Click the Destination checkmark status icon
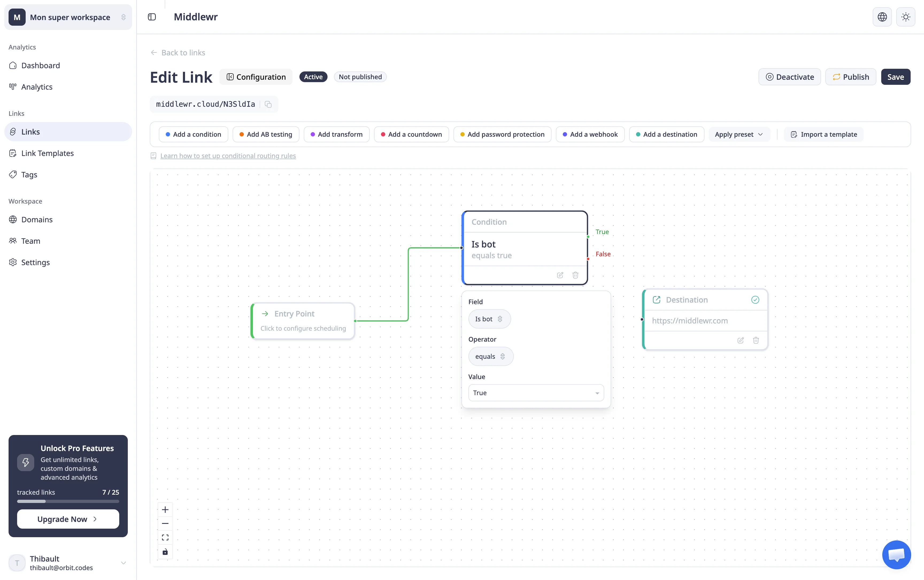This screenshot has width=924, height=580. point(755,300)
